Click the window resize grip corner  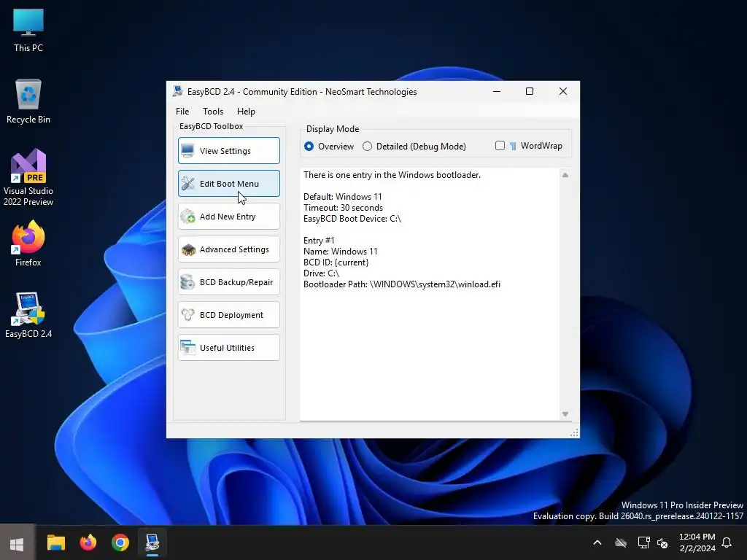(x=574, y=432)
